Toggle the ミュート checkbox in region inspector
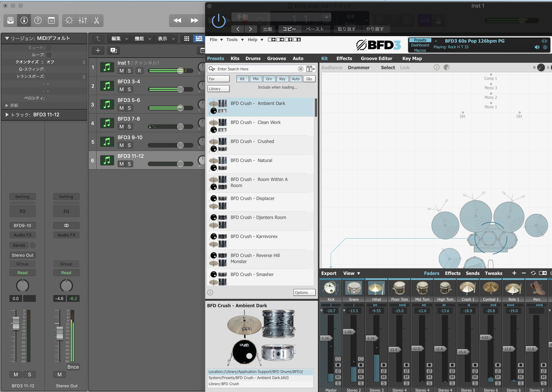Viewport: 552px width, 392px height. pos(49,48)
